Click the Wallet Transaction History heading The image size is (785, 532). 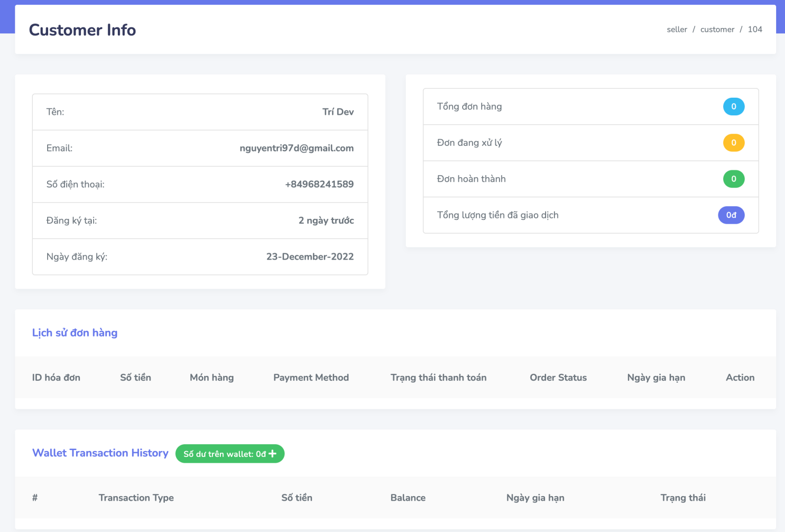(100, 453)
